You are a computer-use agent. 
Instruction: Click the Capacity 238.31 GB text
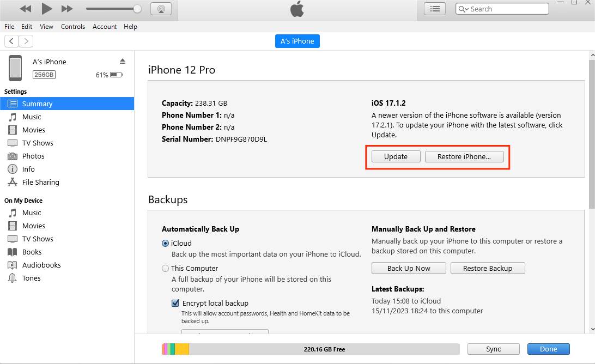click(x=195, y=103)
